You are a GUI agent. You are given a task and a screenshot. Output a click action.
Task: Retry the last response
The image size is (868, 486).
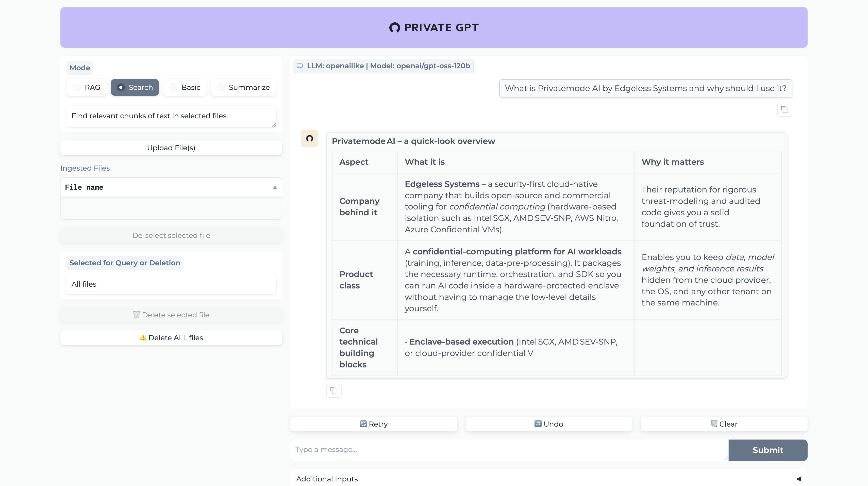coord(373,424)
